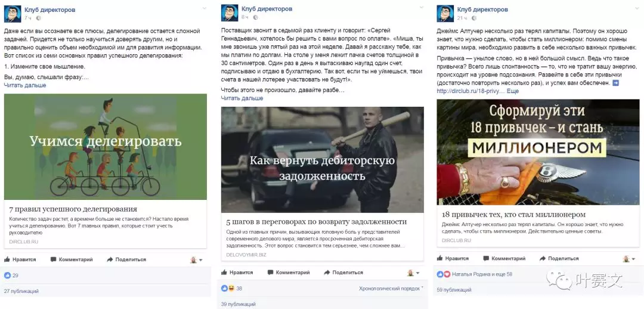Click the like reaction count 29
This screenshot has width=644, height=309.
[11, 276]
